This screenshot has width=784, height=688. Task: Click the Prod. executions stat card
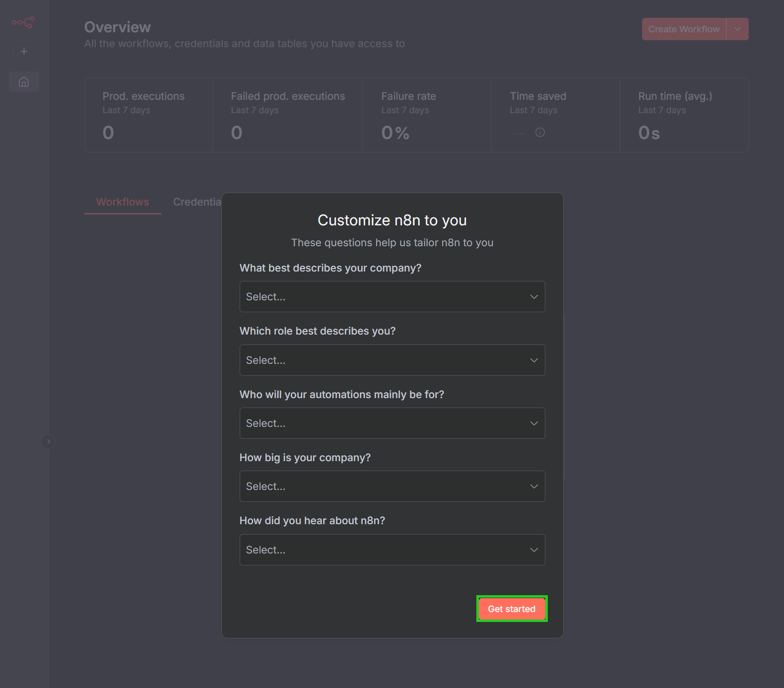[x=148, y=115]
